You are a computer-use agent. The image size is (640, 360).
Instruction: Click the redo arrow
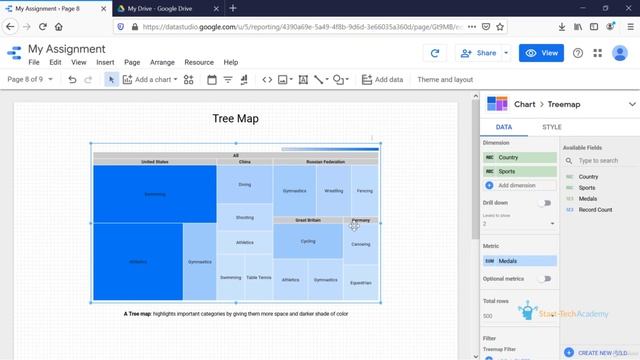click(x=88, y=80)
